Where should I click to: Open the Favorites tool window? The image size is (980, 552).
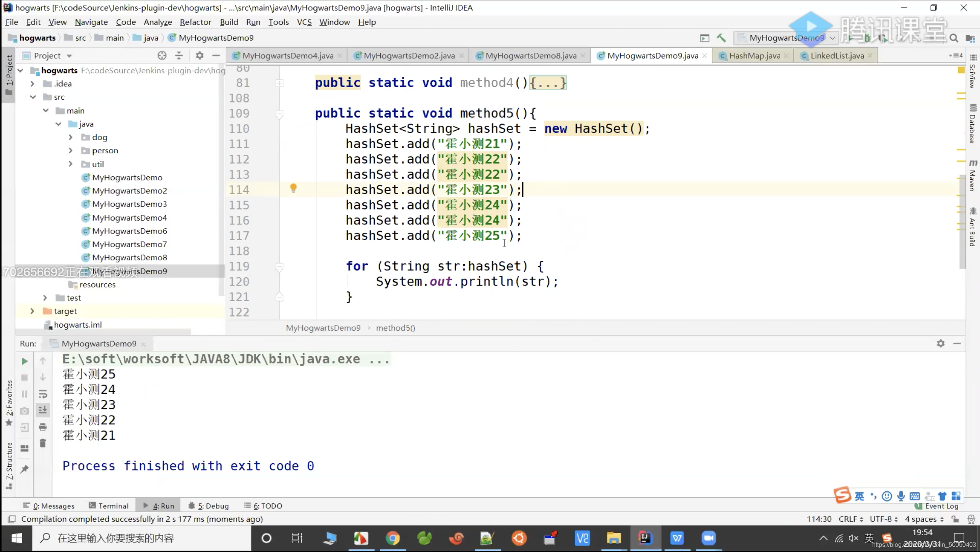point(9,403)
